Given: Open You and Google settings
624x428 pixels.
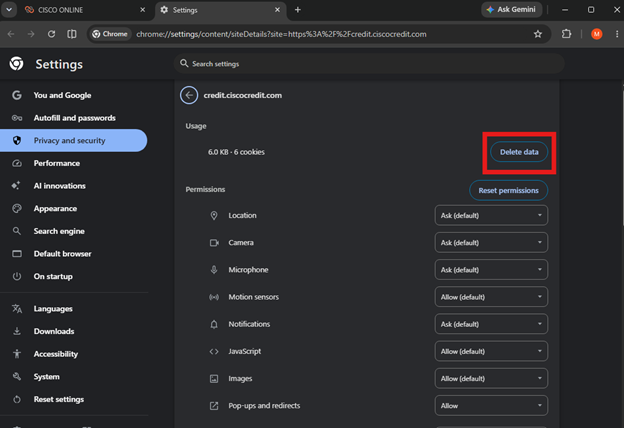Looking at the screenshot, I should 74,95.
